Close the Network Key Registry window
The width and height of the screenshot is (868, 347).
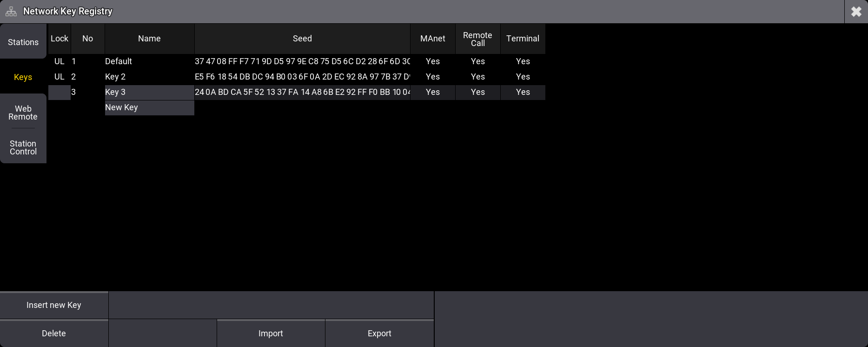click(856, 12)
